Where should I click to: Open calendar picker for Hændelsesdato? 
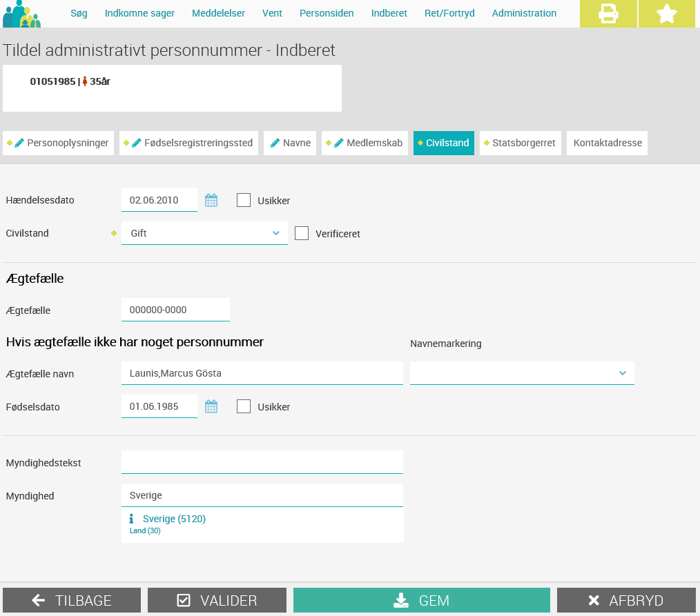coord(211,200)
